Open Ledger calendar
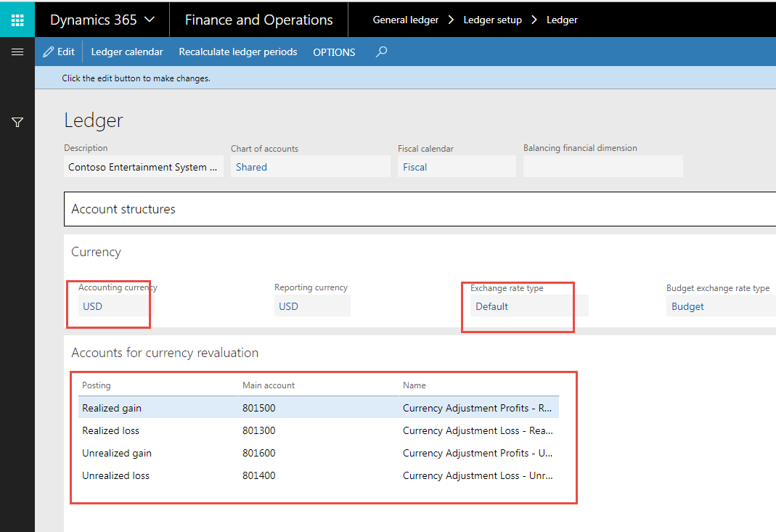This screenshot has width=776, height=532. pos(127,52)
